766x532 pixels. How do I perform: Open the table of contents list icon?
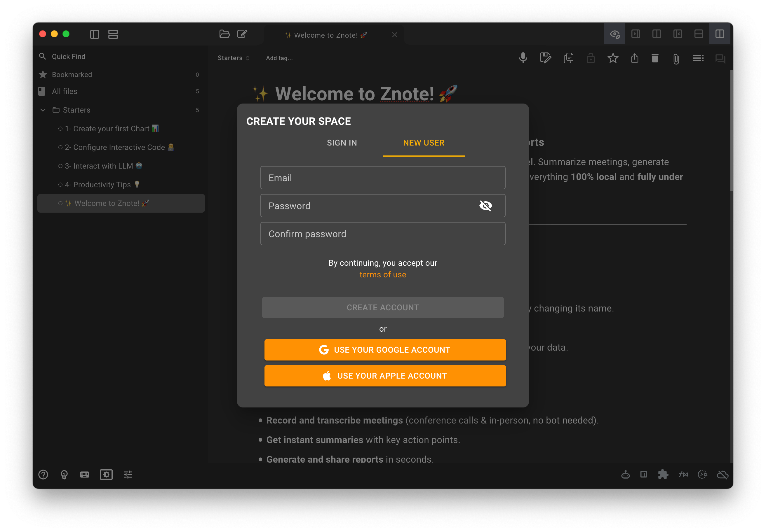[698, 58]
